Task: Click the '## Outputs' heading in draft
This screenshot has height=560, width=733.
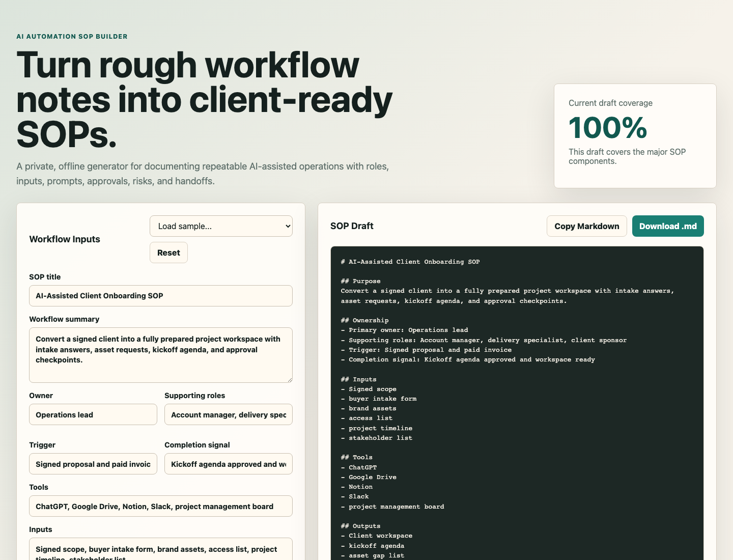Action: tap(360, 526)
